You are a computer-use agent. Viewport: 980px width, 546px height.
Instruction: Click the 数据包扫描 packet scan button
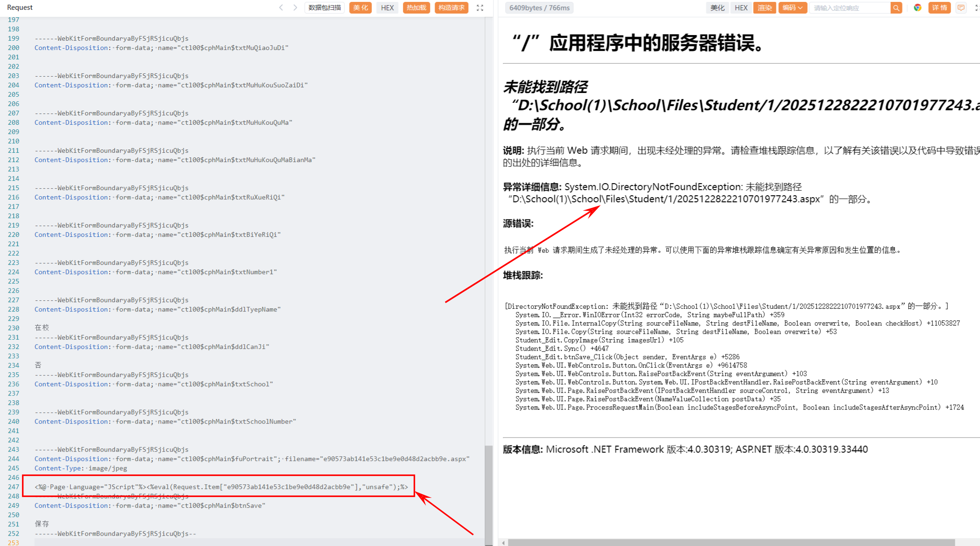click(324, 8)
